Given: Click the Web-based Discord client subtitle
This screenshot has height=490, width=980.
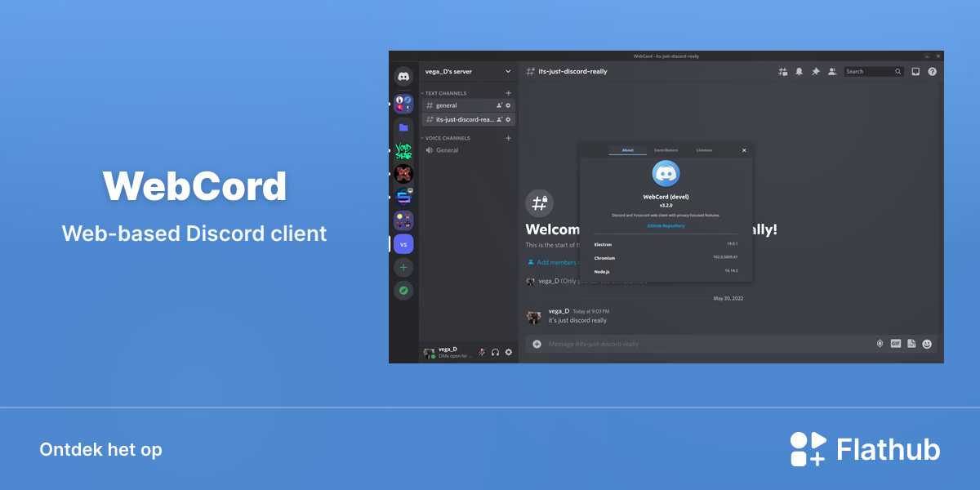Looking at the screenshot, I should point(194,234).
